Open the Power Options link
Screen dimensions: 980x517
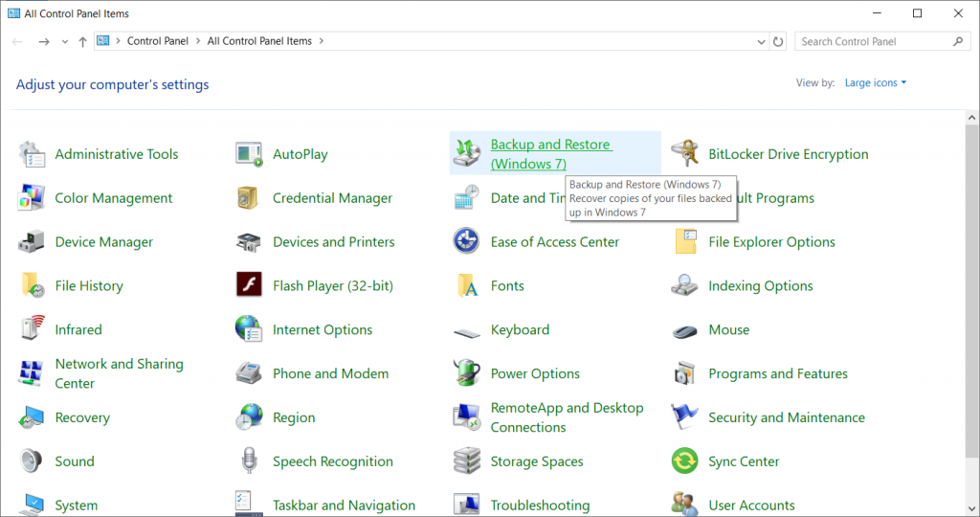pos(535,373)
